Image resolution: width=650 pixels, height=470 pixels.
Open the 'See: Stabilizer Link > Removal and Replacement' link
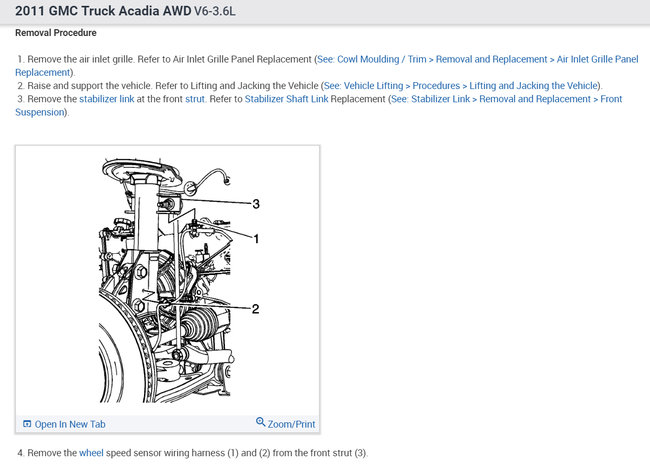click(507, 99)
